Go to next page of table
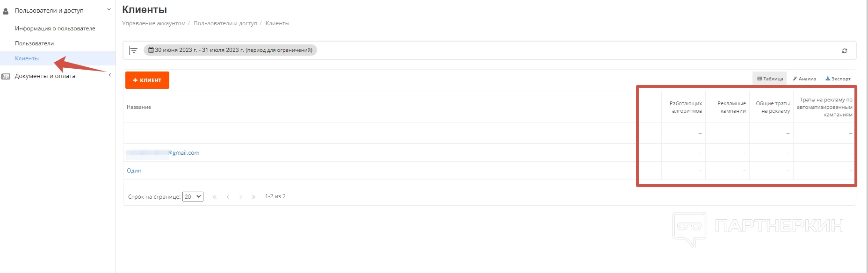Viewport: 868px width, 273px height. coord(241,197)
